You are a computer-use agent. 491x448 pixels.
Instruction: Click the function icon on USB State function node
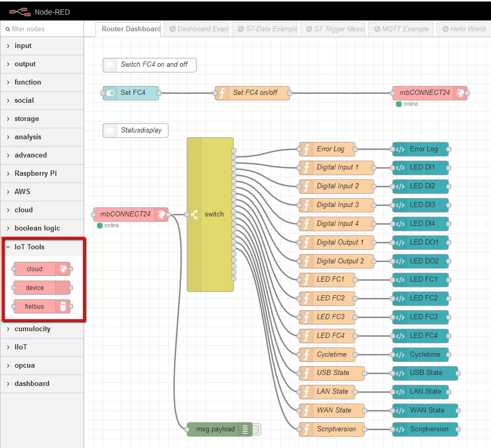point(307,373)
